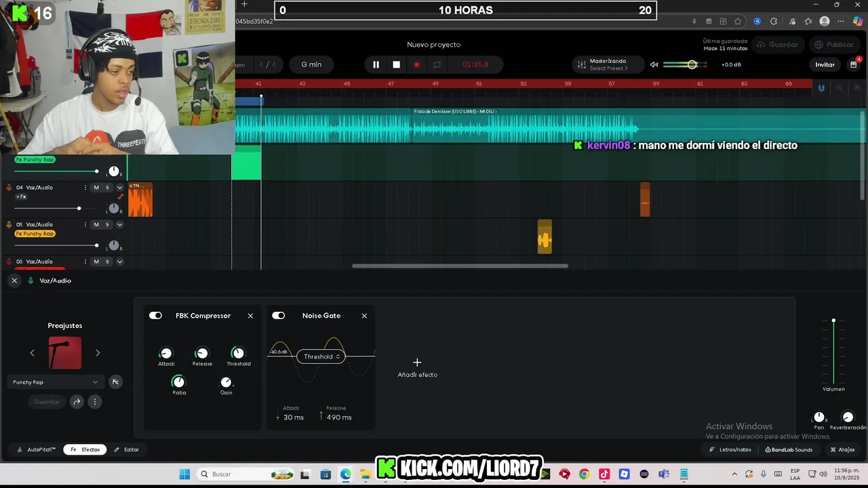
Task: Open yellow Fx Punchy Rap tag on track 05
Action: [35, 234]
